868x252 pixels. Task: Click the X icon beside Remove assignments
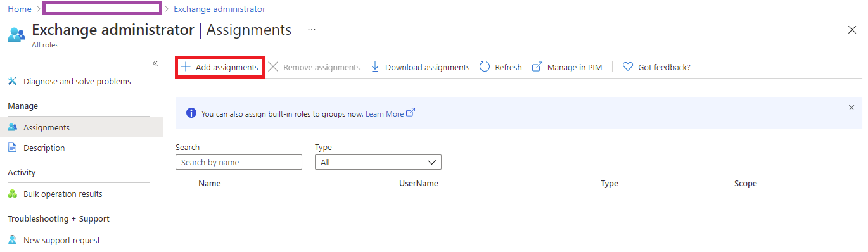point(273,66)
